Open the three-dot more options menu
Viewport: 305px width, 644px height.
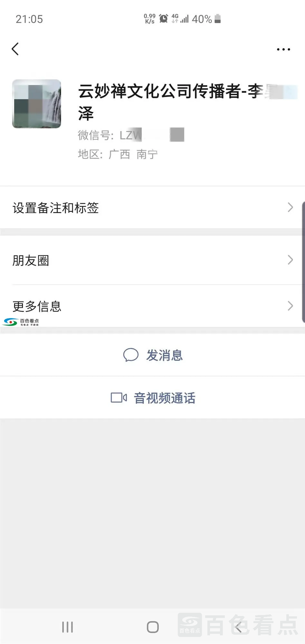[283, 49]
